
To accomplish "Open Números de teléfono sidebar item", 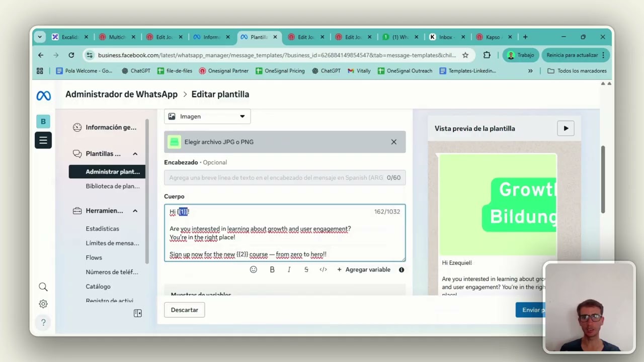I will click(x=112, y=272).
